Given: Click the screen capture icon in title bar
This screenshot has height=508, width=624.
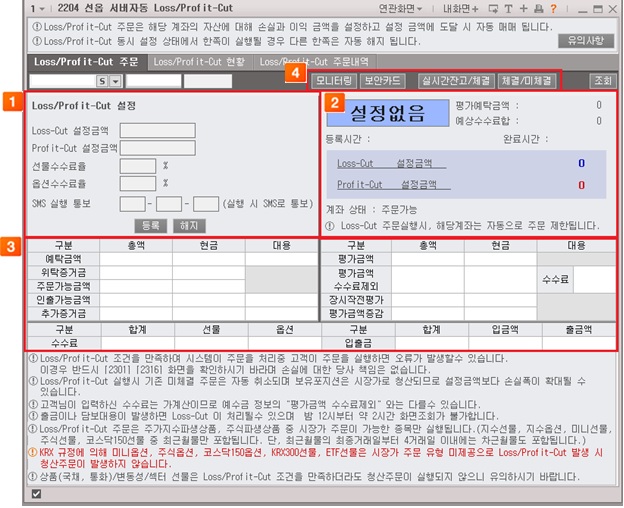Looking at the screenshot, I should click(494, 9).
